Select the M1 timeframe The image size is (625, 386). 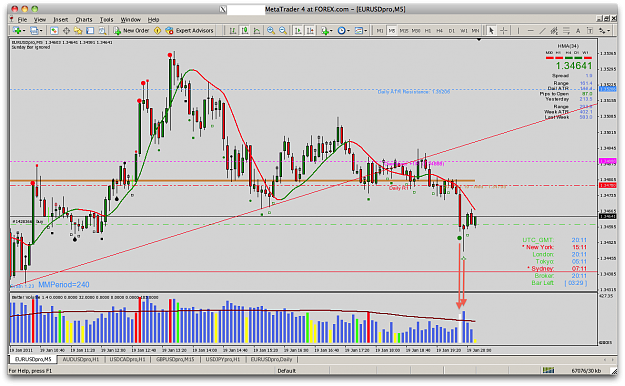(380, 31)
